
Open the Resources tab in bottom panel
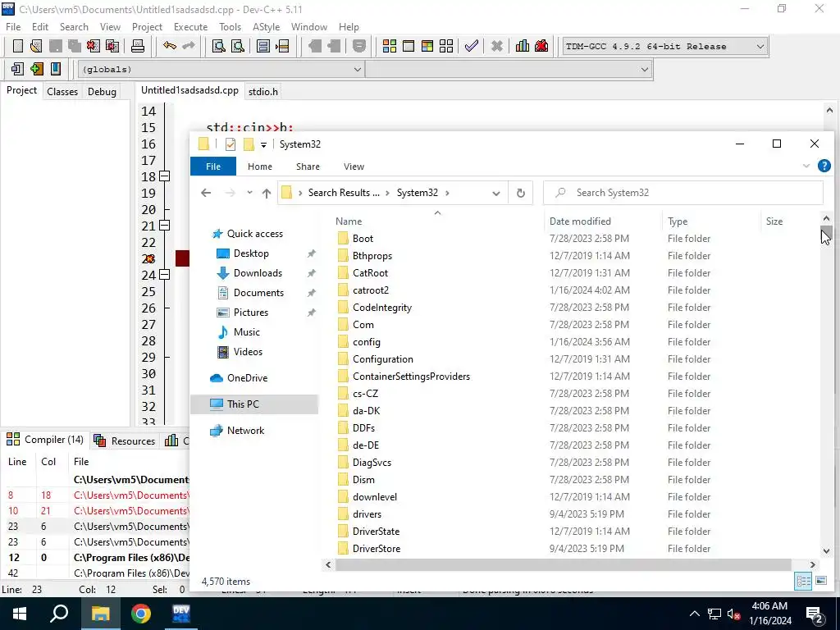click(125, 441)
